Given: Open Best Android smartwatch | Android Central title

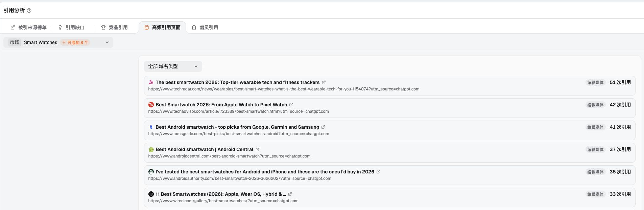Looking at the screenshot, I should click(204, 149).
